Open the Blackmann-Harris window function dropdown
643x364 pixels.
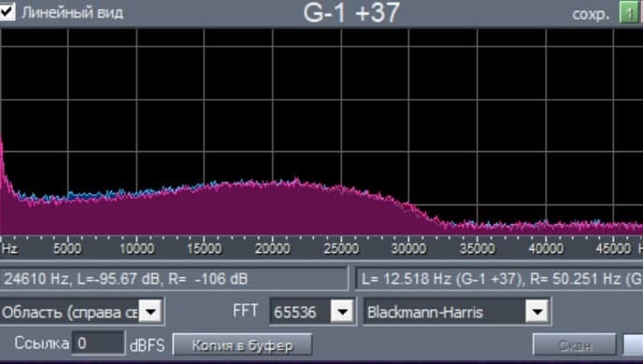[537, 313]
